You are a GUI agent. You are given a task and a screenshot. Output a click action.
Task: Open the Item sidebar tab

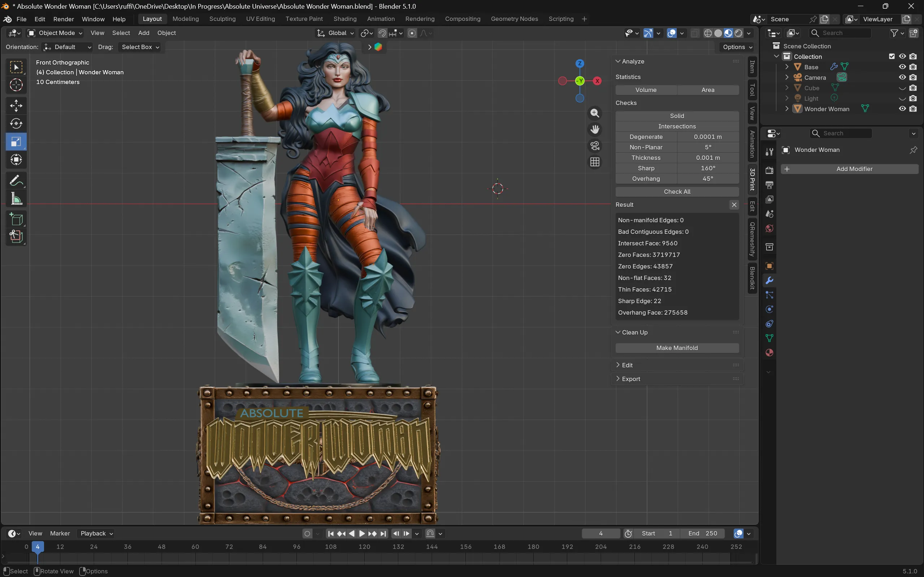pos(752,67)
